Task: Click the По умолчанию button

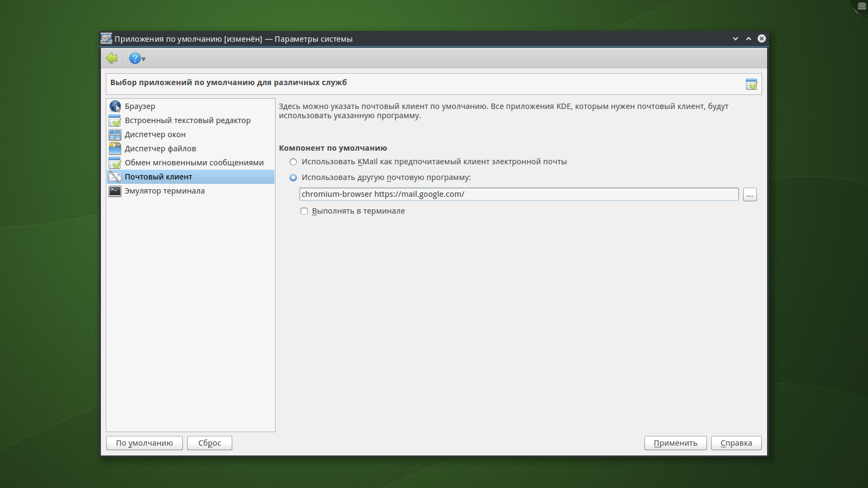Action: coord(144,443)
